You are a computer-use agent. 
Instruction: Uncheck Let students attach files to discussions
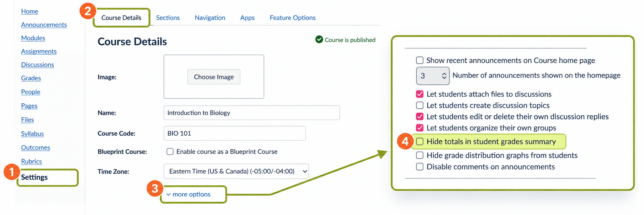(420, 94)
